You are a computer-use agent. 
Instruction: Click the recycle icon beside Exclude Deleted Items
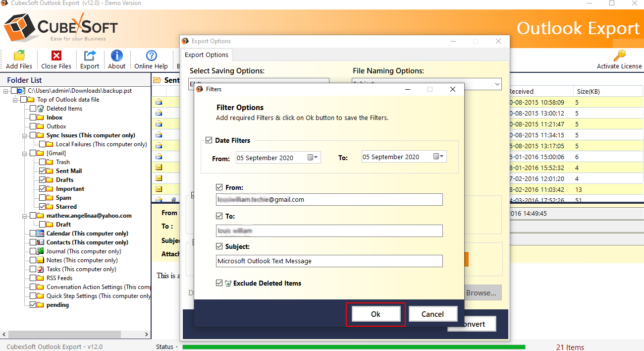(228, 284)
